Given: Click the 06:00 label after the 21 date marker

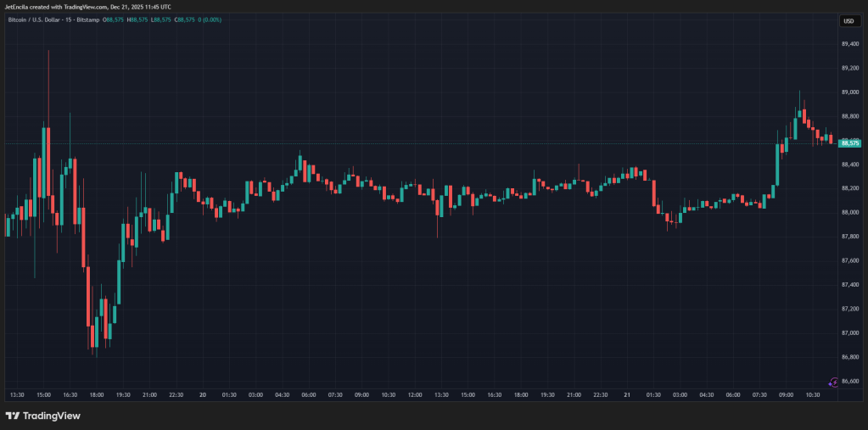Looking at the screenshot, I should pyautogui.click(x=733, y=395).
